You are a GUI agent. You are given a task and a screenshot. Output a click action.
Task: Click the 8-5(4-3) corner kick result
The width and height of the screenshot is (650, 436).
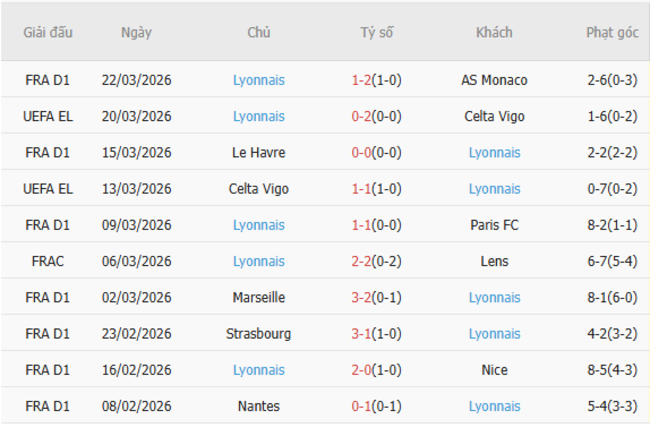612,370
